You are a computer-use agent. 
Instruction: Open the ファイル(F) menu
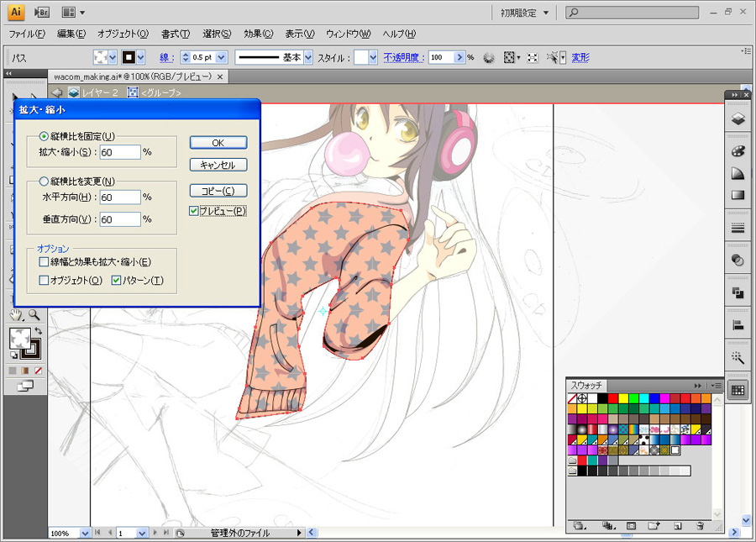(27, 34)
